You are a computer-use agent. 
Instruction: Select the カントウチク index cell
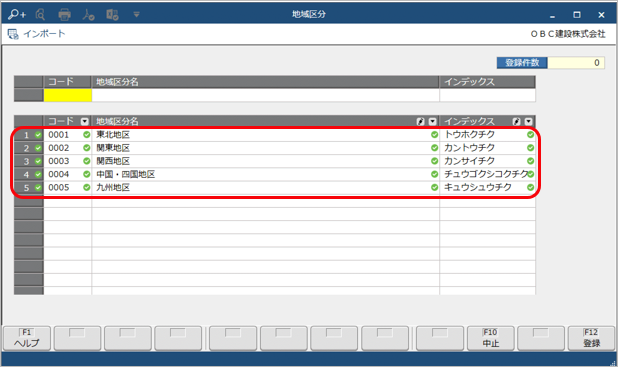[x=488, y=148]
